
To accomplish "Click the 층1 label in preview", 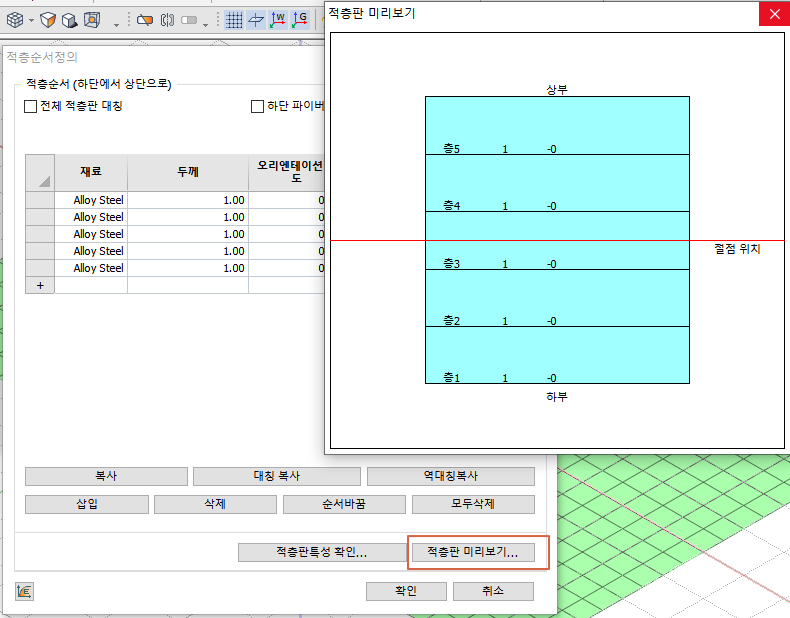I will tap(451, 377).
